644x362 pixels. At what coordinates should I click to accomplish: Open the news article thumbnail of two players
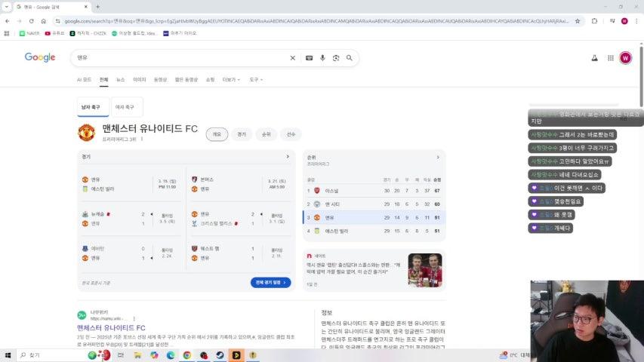tap(425, 270)
